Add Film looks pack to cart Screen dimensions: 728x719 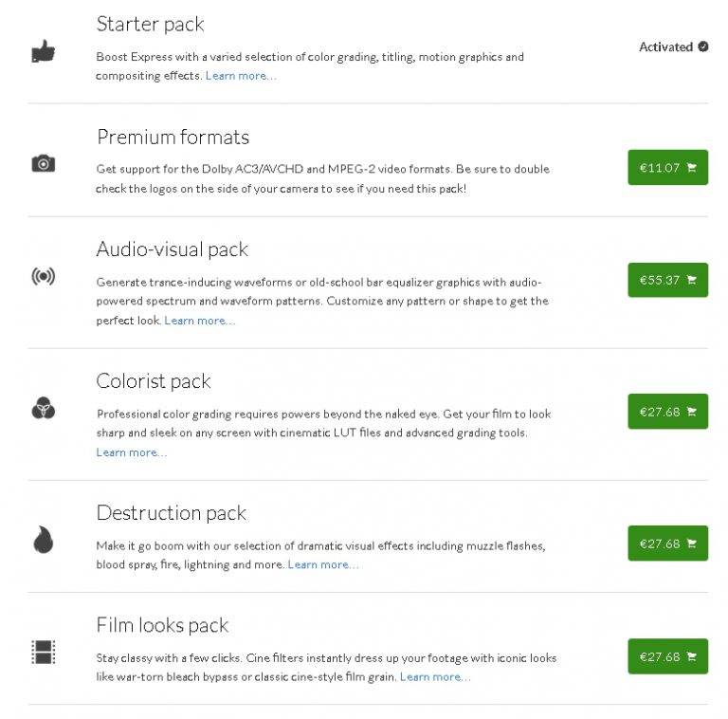(667, 656)
